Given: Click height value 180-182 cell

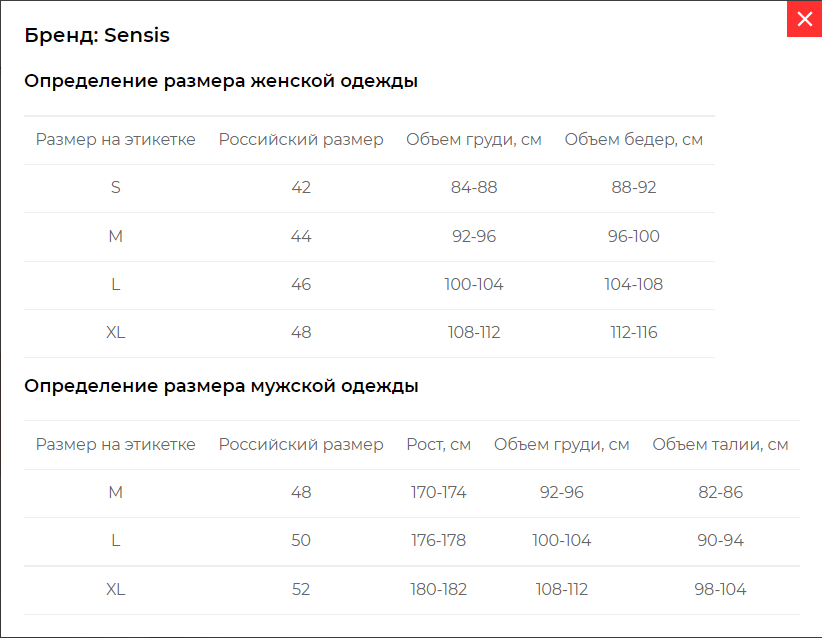Looking at the screenshot, I should point(438,589).
